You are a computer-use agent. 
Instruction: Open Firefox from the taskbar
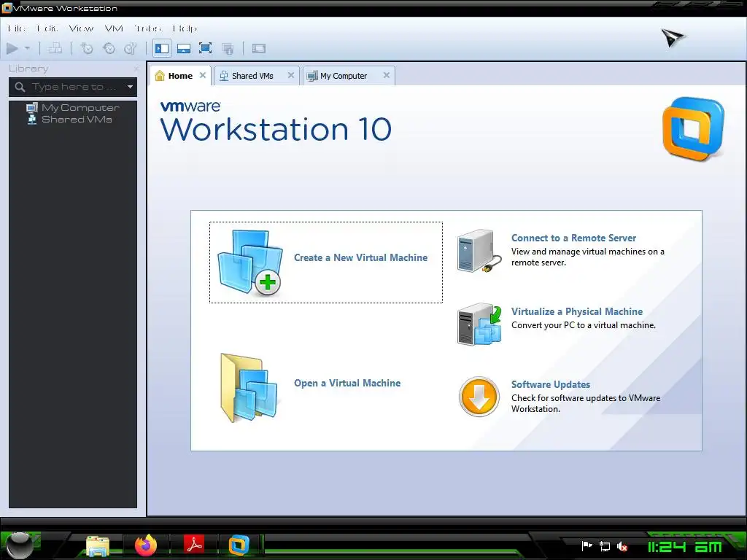[146, 545]
